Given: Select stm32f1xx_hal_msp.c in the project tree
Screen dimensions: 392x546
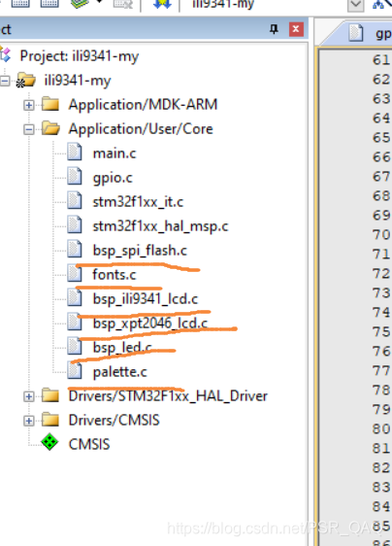Looking at the screenshot, I should point(160,226).
